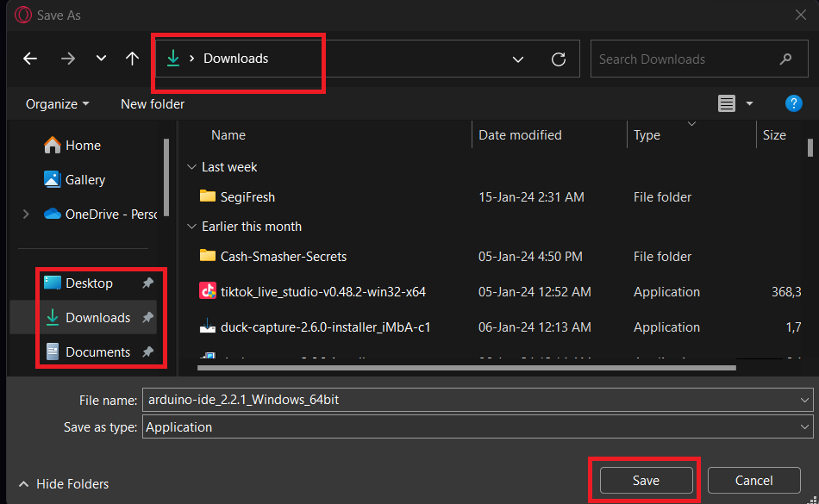Screen dimensions: 819x504
Task: Click the horizontal scrollbar in file list
Action: [x=466, y=368]
